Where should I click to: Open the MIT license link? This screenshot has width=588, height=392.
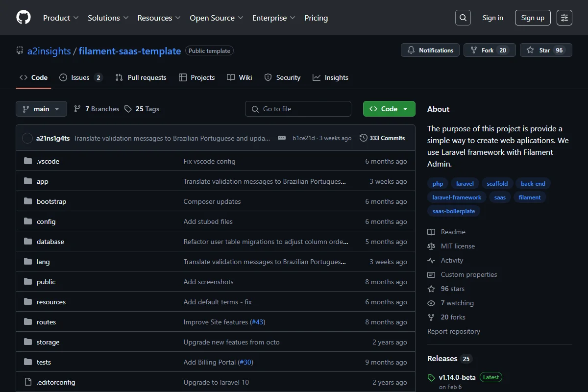point(458,246)
